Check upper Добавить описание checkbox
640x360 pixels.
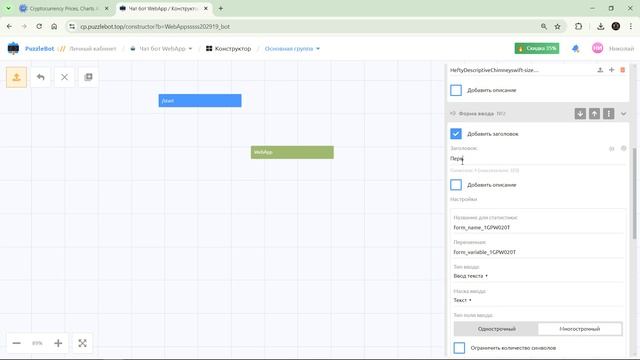tap(456, 90)
